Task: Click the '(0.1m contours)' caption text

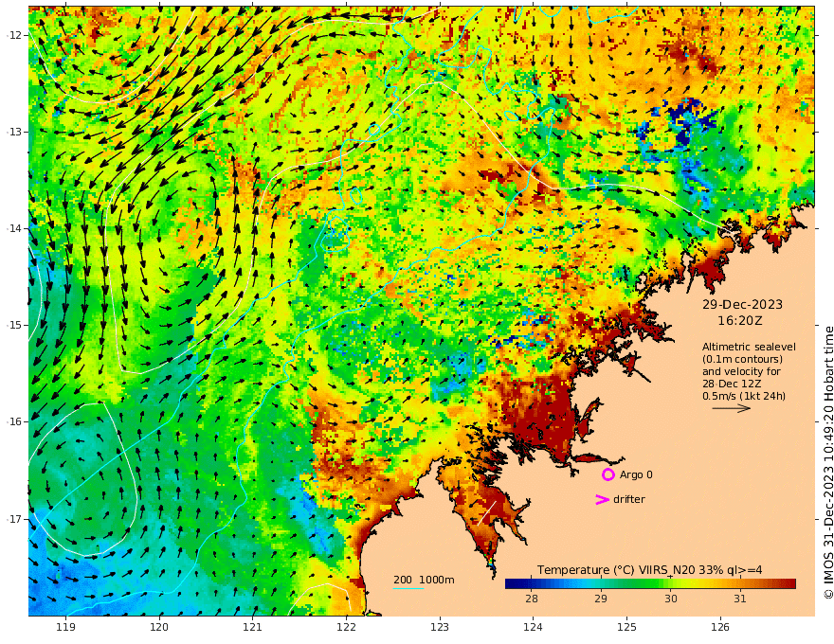Action: (742, 359)
